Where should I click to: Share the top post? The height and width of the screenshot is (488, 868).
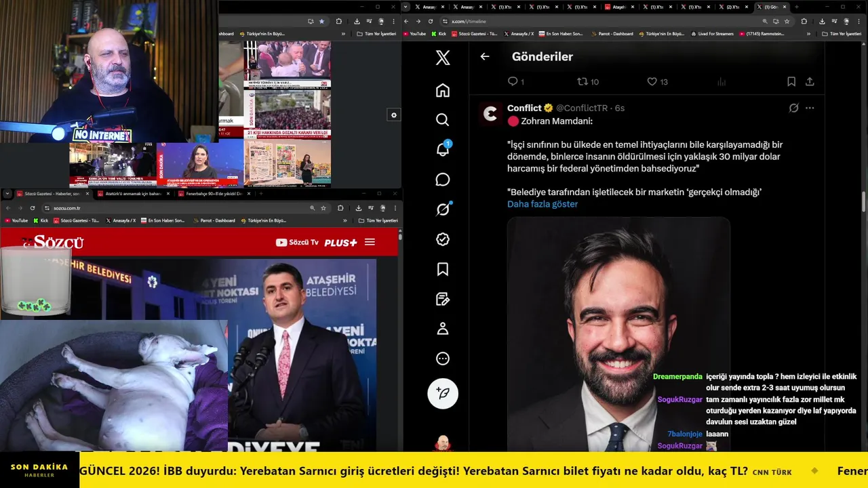(x=810, y=81)
